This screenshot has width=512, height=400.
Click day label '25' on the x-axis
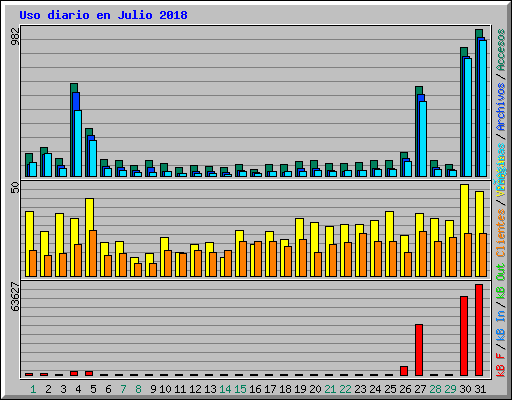[390, 389]
